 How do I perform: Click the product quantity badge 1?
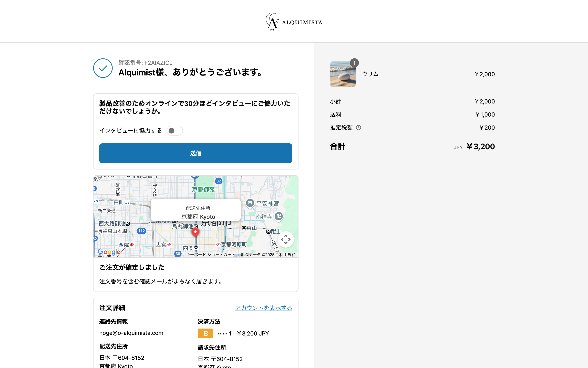[x=354, y=63]
